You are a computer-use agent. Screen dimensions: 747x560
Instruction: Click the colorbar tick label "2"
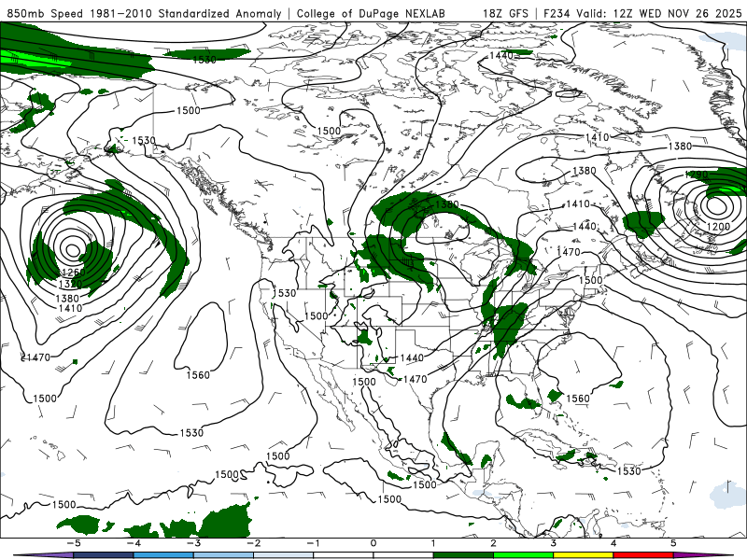point(493,543)
